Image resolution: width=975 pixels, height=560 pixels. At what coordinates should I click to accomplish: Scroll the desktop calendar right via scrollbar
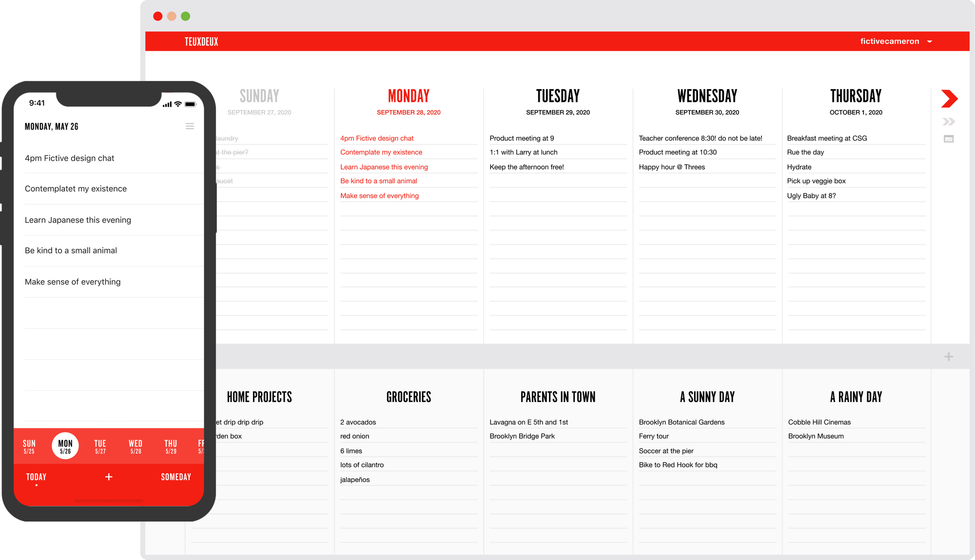[948, 98]
